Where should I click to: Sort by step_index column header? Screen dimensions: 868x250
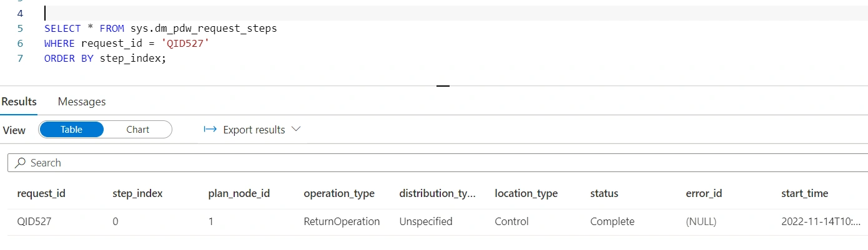[137, 193]
